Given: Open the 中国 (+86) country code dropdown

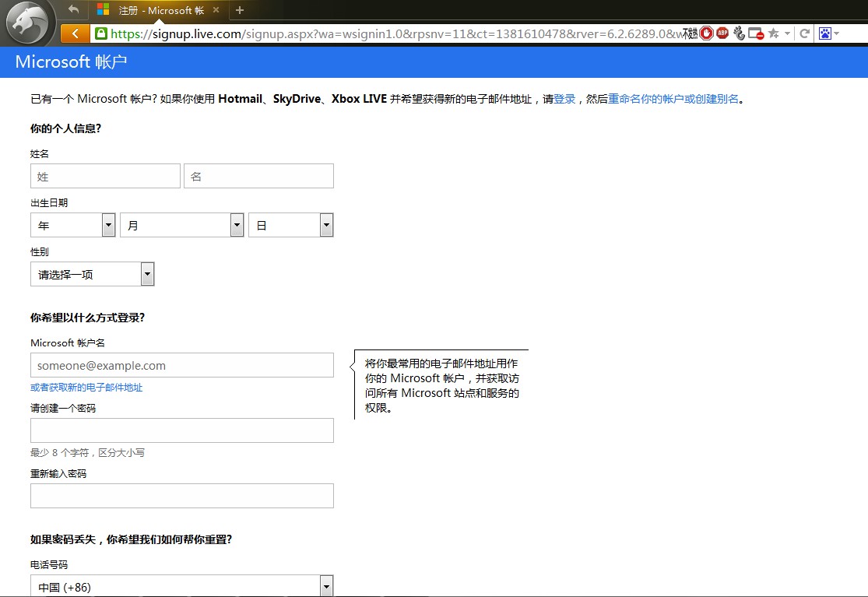Looking at the screenshot, I should tap(182, 586).
